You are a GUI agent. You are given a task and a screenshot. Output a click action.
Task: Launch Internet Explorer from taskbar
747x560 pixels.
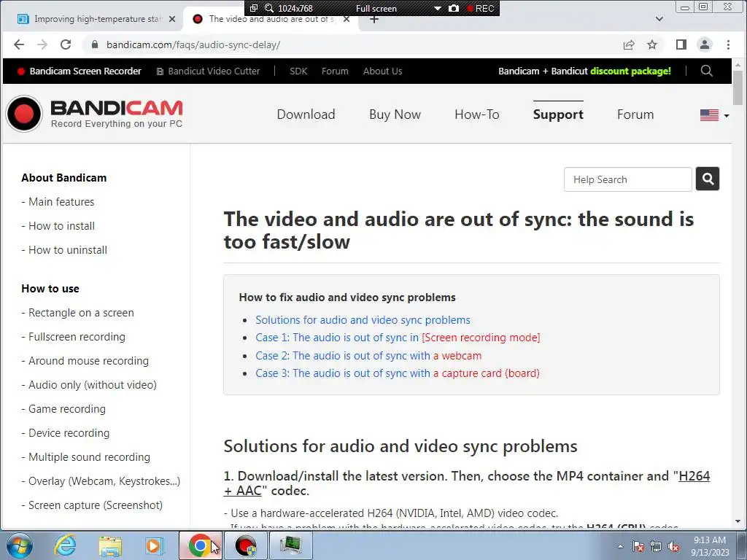[x=65, y=545]
